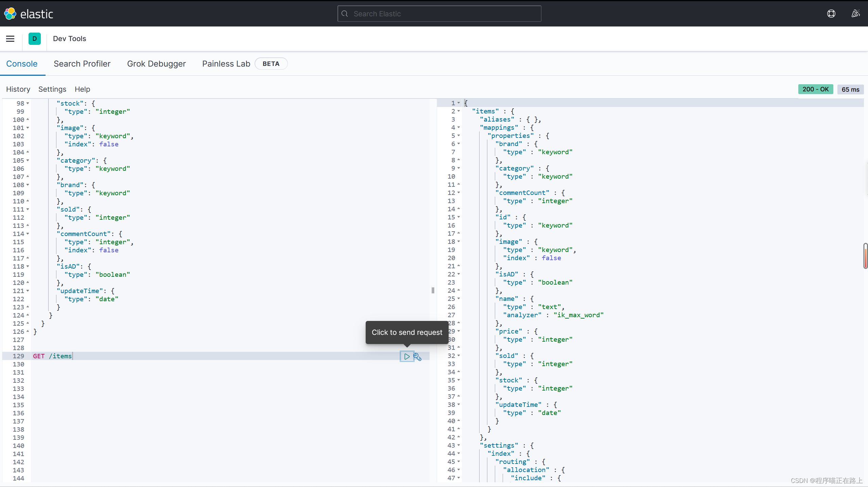Collapse the "stock" block fold arrow at line 98
Screen dimensions: 868x487
[x=28, y=103]
